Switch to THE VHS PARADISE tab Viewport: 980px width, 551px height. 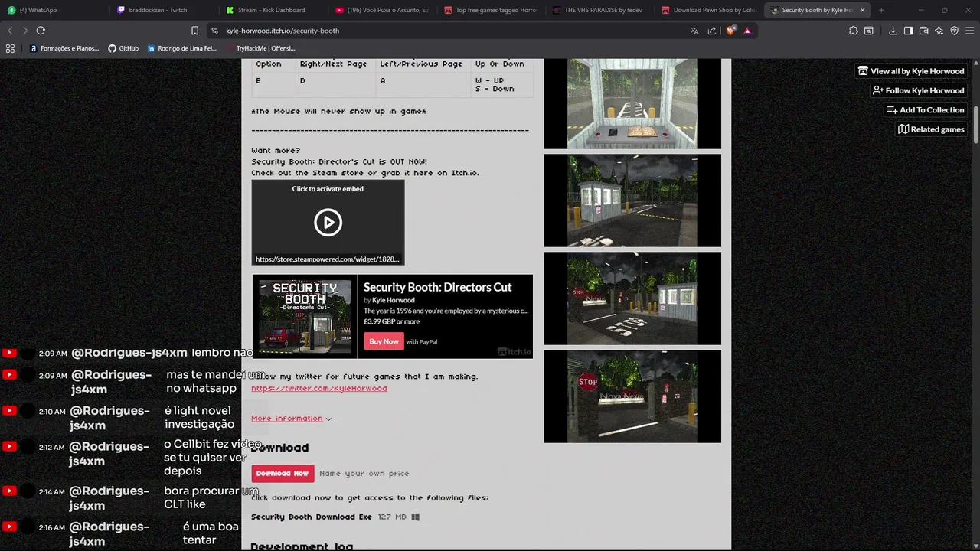click(x=599, y=10)
